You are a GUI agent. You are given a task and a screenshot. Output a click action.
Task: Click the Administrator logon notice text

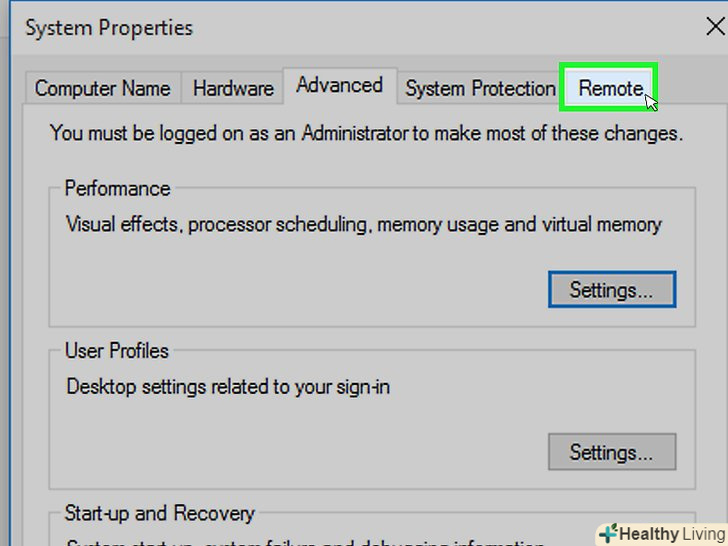point(366,132)
